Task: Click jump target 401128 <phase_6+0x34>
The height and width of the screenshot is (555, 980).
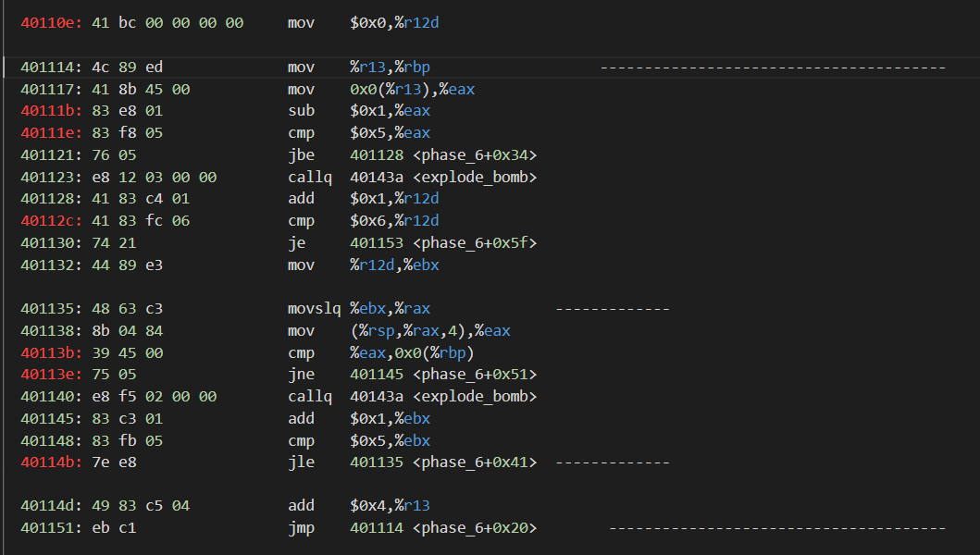Action: pyautogui.click(x=444, y=155)
